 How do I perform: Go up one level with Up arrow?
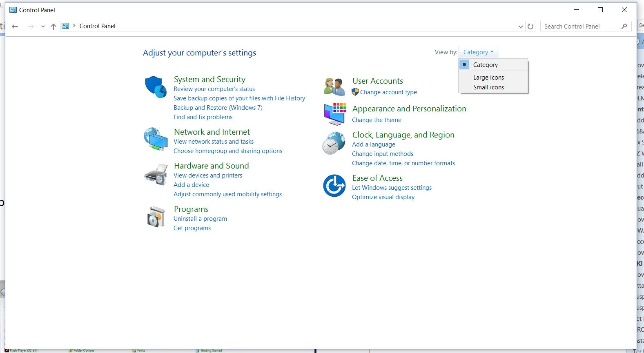(x=53, y=27)
